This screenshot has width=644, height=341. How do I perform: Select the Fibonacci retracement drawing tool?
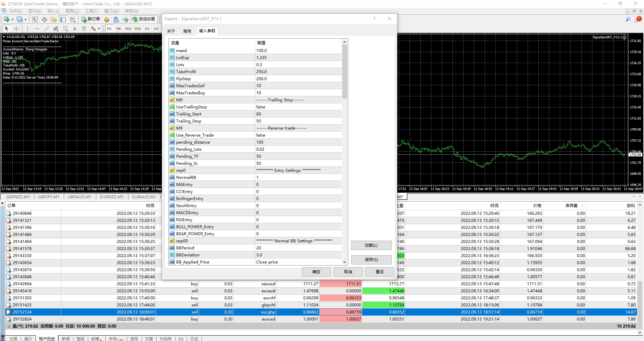click(x=65, y=29)
